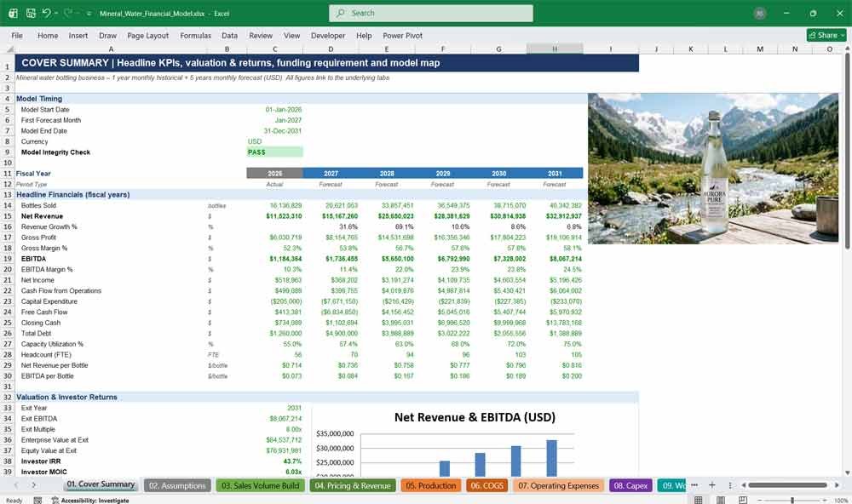The height and width of the screenshot is (504, 852).
Task: Open the Review ribbon tab
Action: click(x=261, y=35)
